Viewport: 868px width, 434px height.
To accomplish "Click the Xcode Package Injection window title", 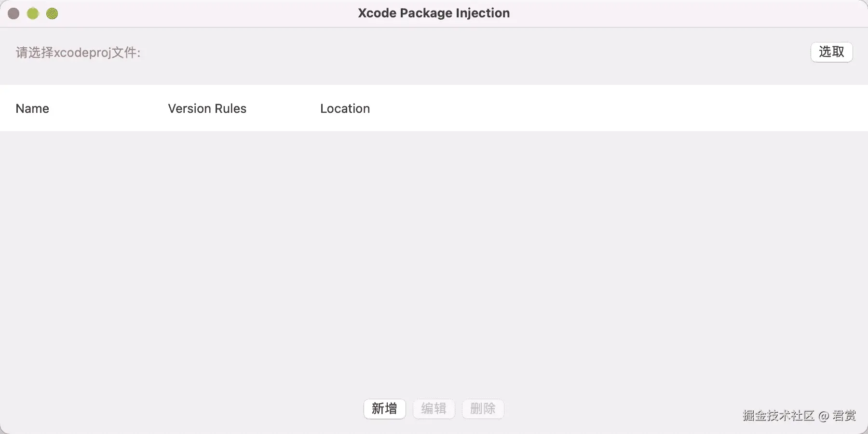I will tap(434, 13).
